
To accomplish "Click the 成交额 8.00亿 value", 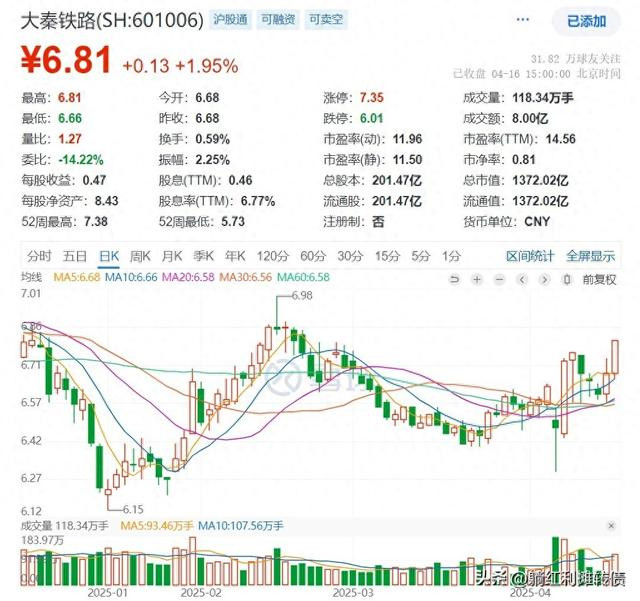I will tap(530, 118).
